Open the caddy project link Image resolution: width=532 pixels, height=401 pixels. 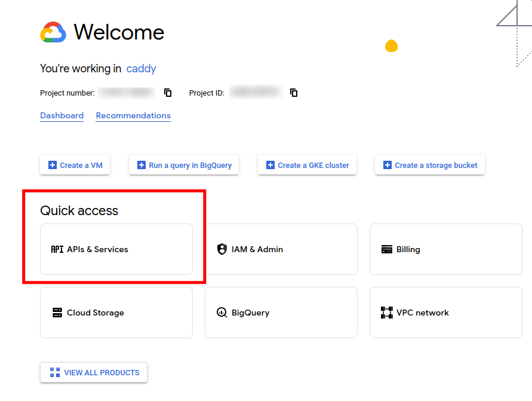pos(141,69)
